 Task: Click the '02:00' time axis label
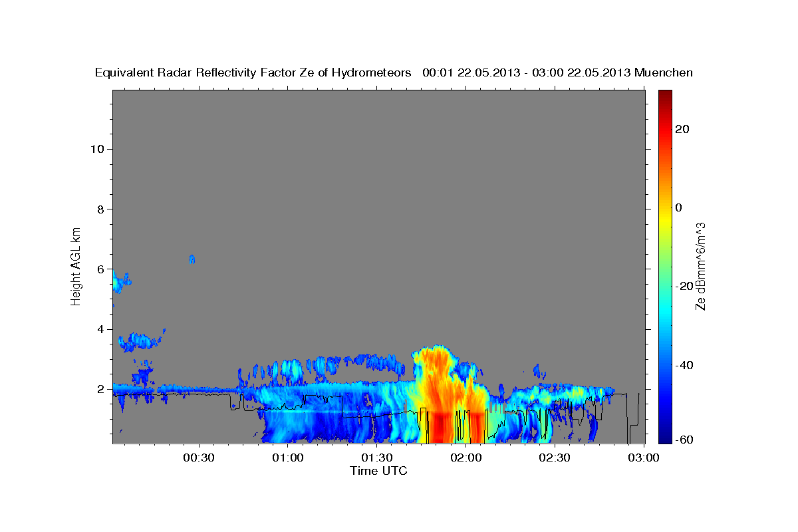coord(466,458)
